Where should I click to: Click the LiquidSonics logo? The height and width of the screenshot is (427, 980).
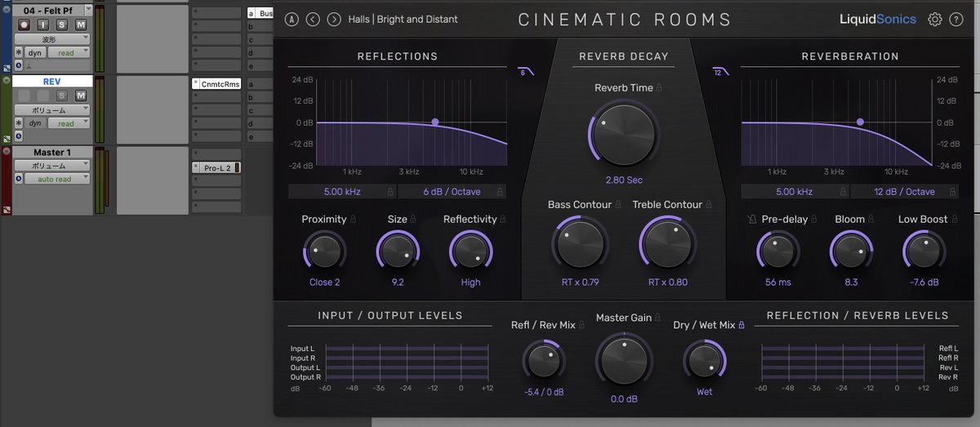(x=878, y=19)
